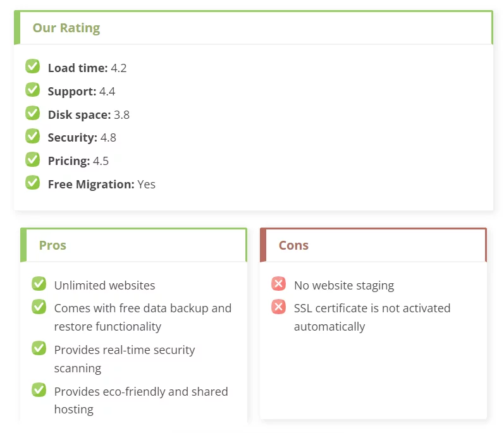Click the green check beside Unlimited websites
This screenshot has height=433, width=504.
tap(39, 284)
